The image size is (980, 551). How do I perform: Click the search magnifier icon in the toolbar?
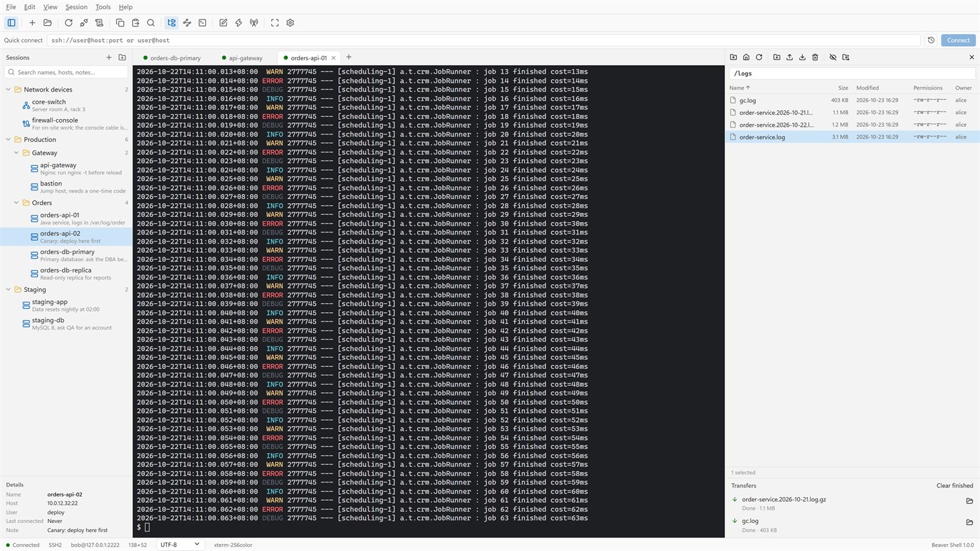151,23
